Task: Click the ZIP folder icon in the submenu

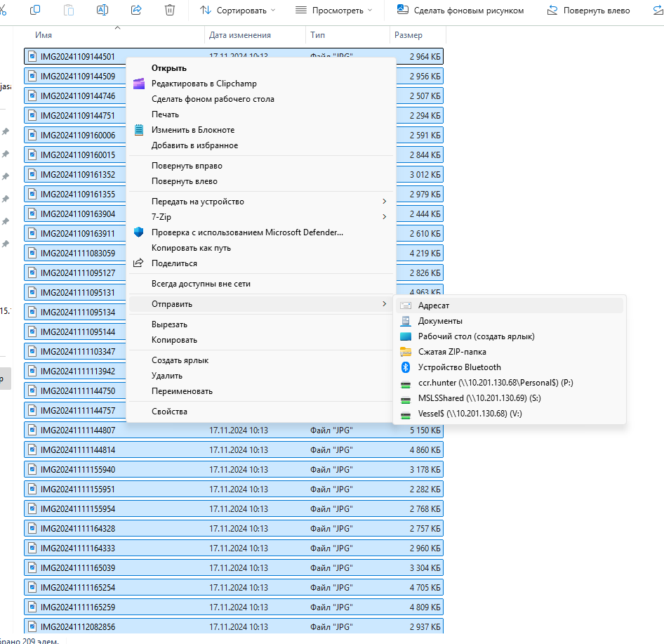Action: point(406,352)
